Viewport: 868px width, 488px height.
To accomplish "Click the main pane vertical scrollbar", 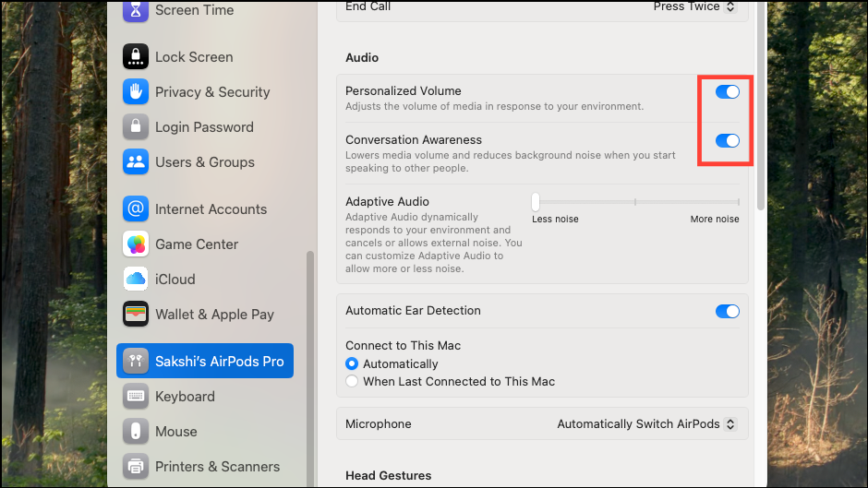I will click(x=761, y=106).
